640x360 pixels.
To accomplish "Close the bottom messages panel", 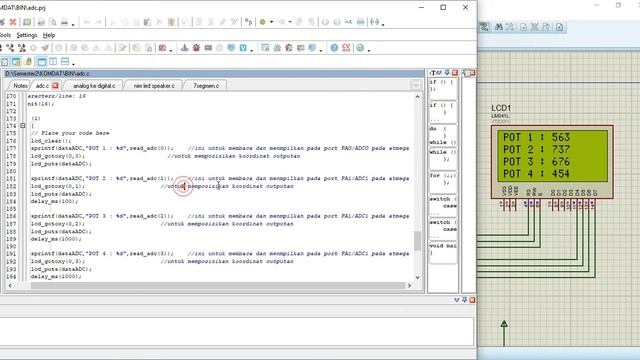I will tap(472, 300).
